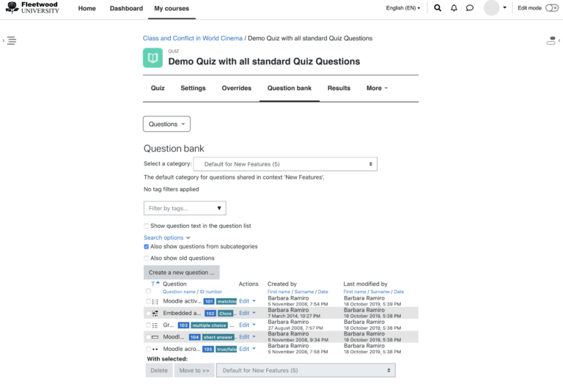
Task: Open the notifications bell
Action: (x=454, y=8)
